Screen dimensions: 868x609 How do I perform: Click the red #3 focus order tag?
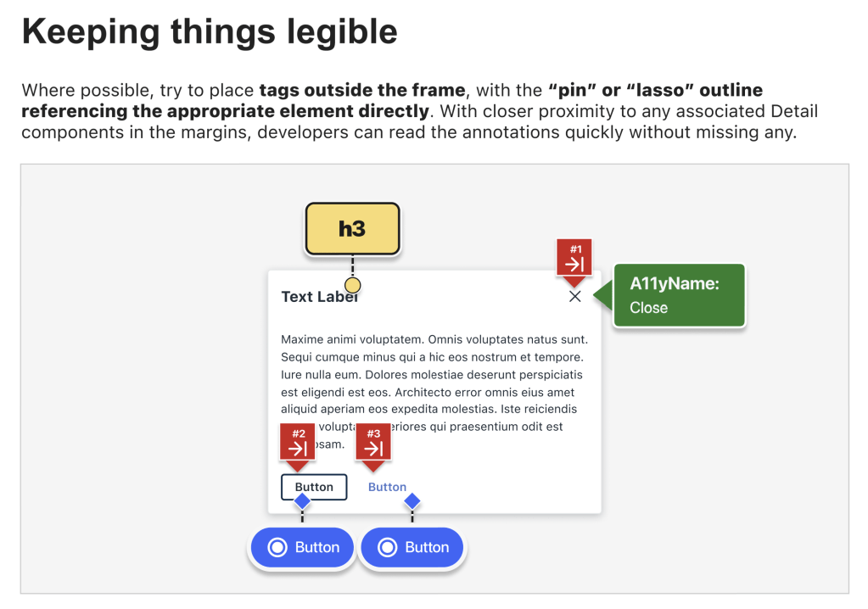pos(373,443)
